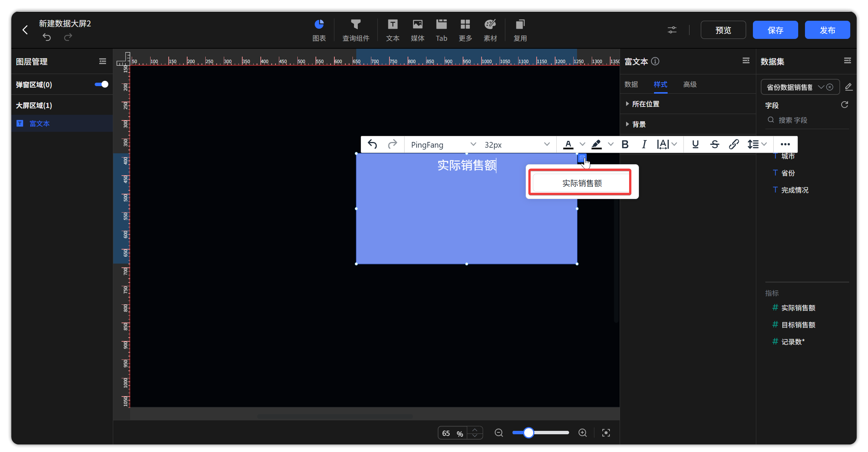Image resolution: width=868 pixels, height=452 pixels.
Task: Select the 记录数* metric
Action: [793, 342]
